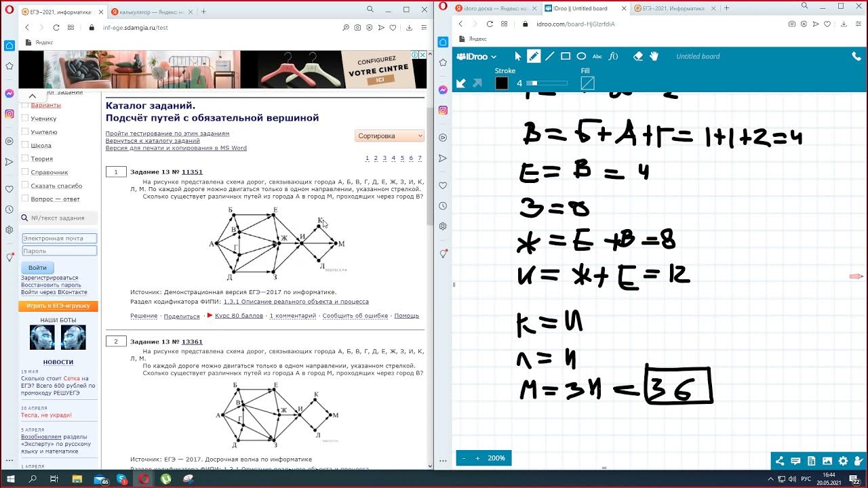This screenshot has width=868, height=488.
Task: Click the Войти button
Action: [x=37, y=268]
